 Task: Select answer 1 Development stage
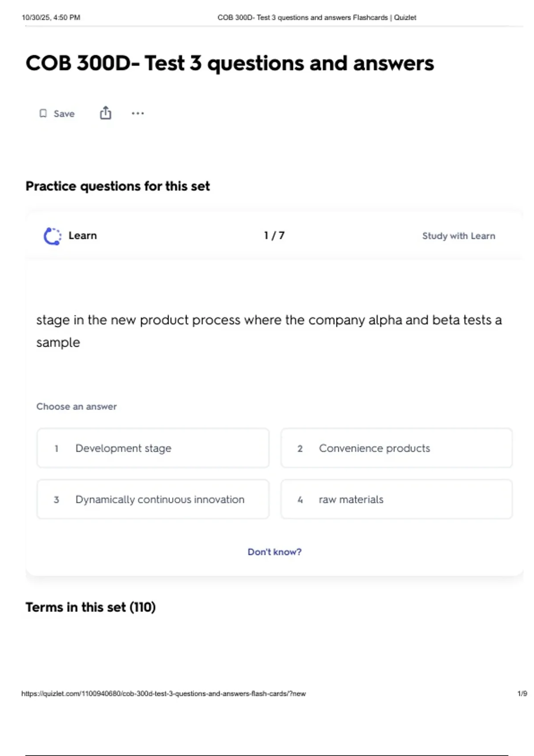coord(153,448)
